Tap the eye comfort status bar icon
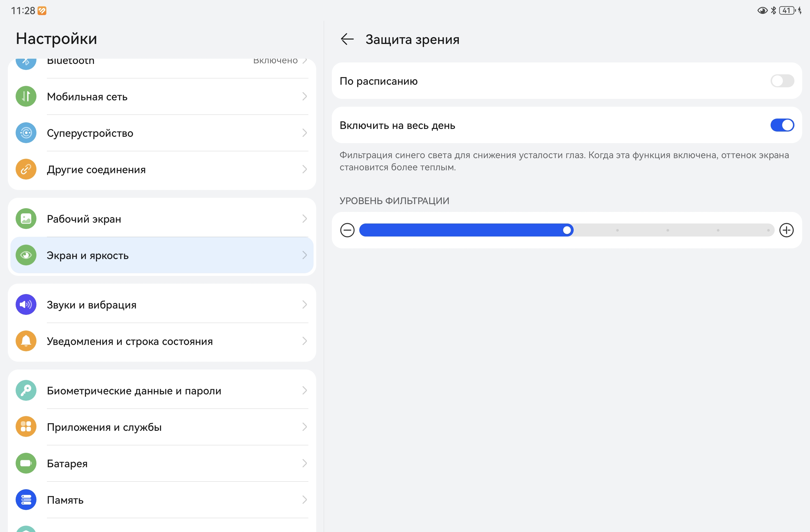 (x=762, y=10)
